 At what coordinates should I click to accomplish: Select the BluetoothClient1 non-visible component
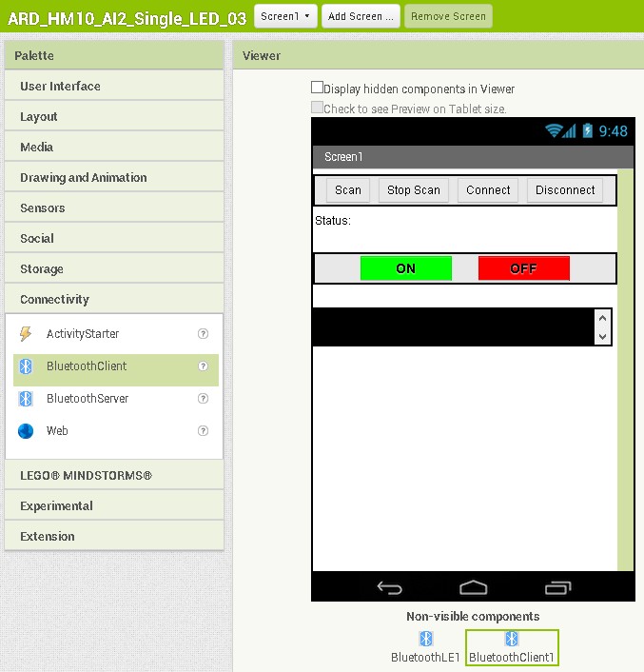point(512,646)
